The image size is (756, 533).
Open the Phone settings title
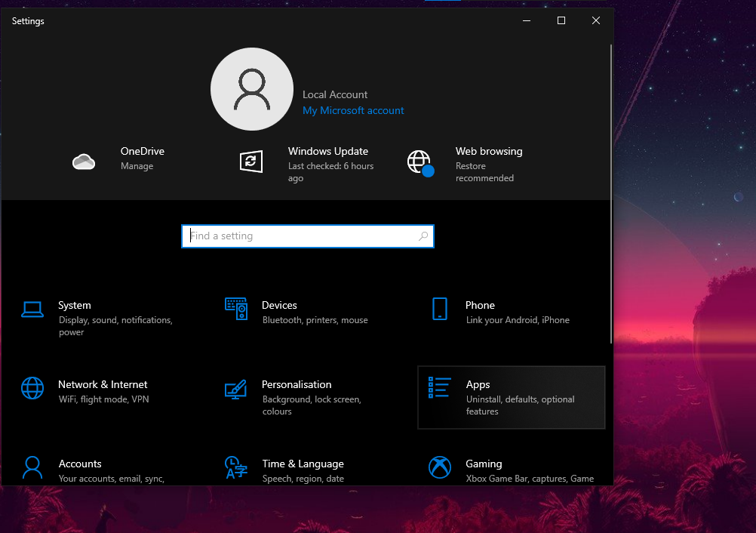pyautogui.click(x=480, y=305)
